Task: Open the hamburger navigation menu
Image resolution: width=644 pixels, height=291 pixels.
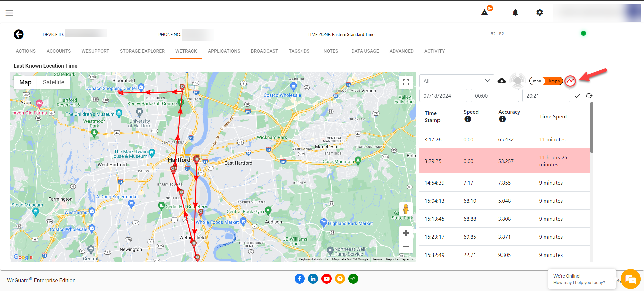Action: pyautogui.click(x=9, y=13)
